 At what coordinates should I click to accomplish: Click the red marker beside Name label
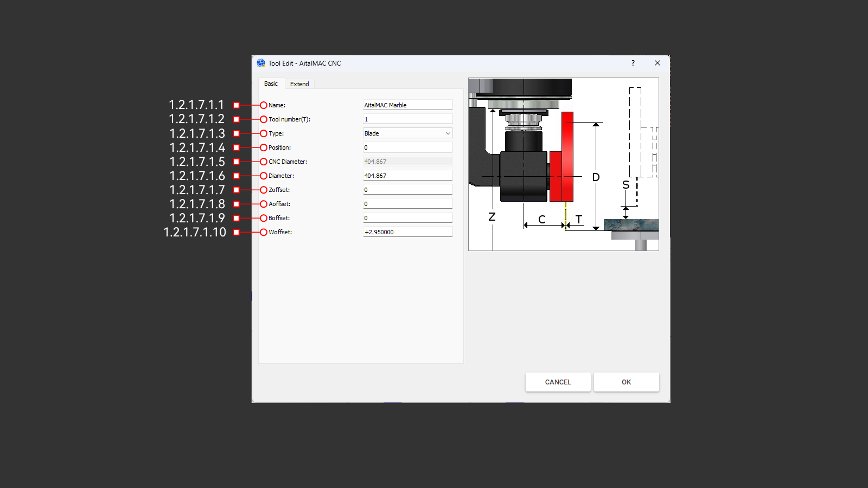point(264,105)
